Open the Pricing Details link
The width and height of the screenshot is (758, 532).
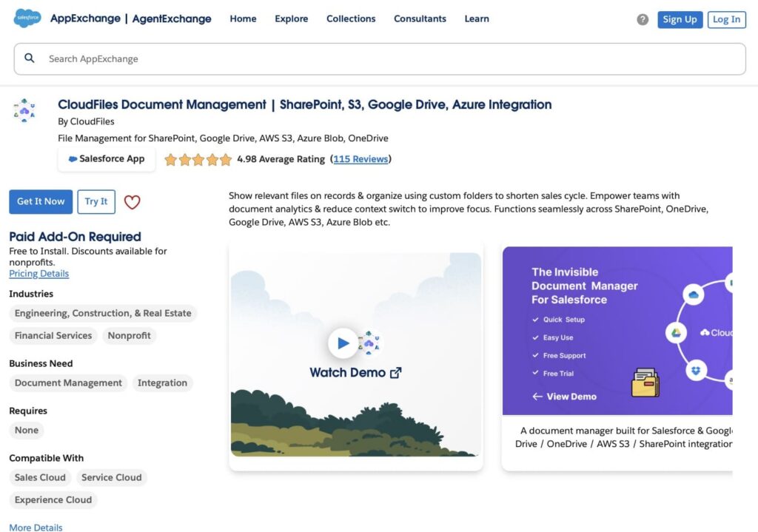pyautogui.click(x=38, y=274)
